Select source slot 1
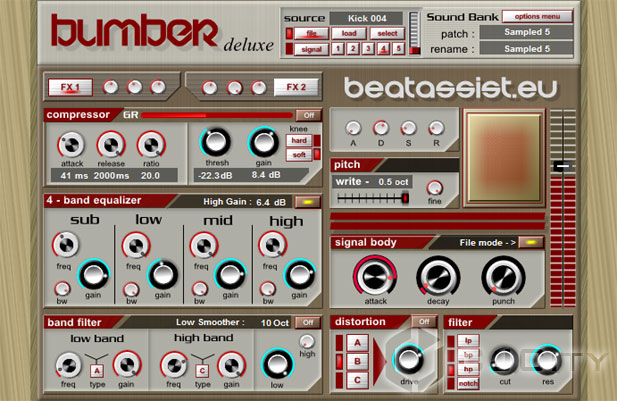The image size is (617, 401). tap(338, 49)
